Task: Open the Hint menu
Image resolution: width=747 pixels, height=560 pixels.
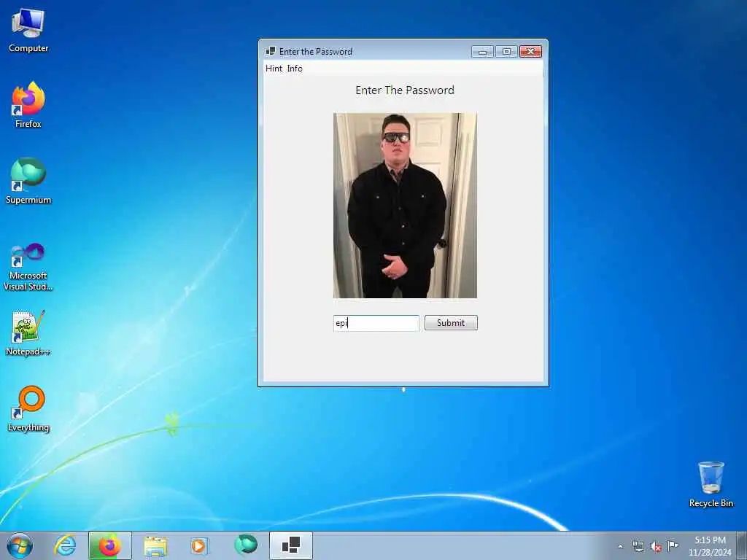Action: (x=274, y=69)
